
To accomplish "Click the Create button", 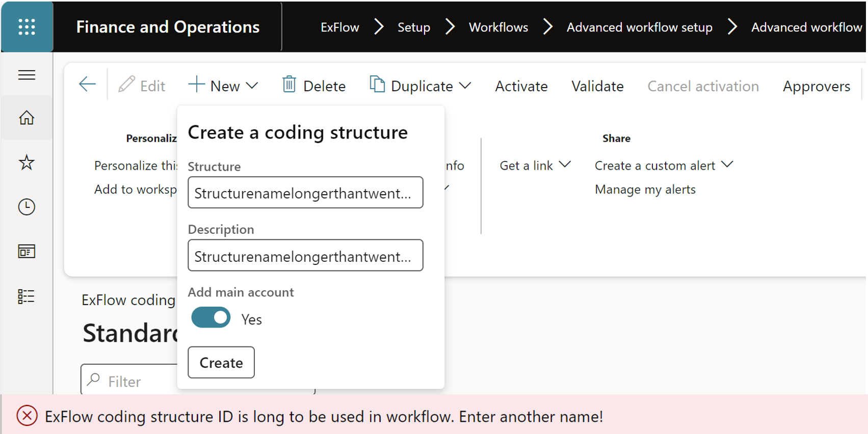I will tap(221, 362).
